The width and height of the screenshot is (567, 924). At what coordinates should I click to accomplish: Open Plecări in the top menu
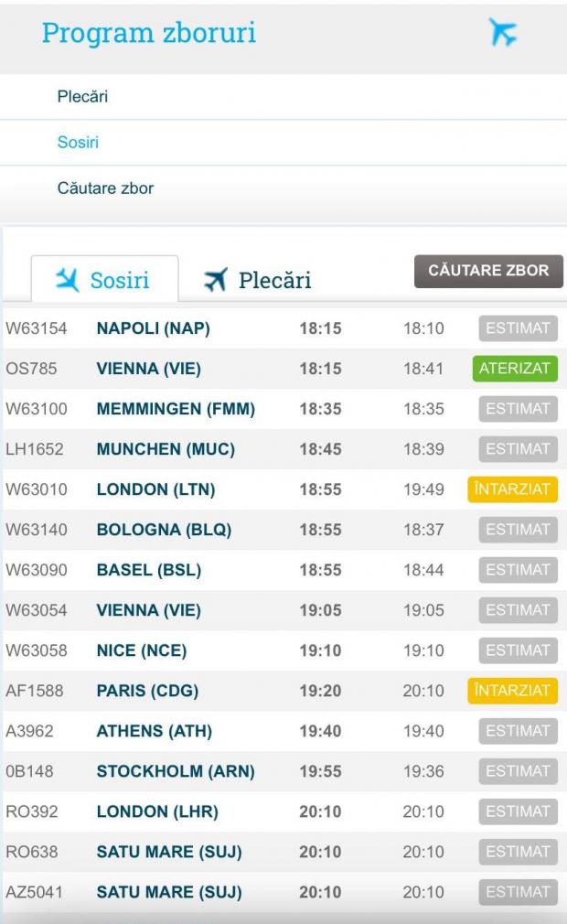83,96
